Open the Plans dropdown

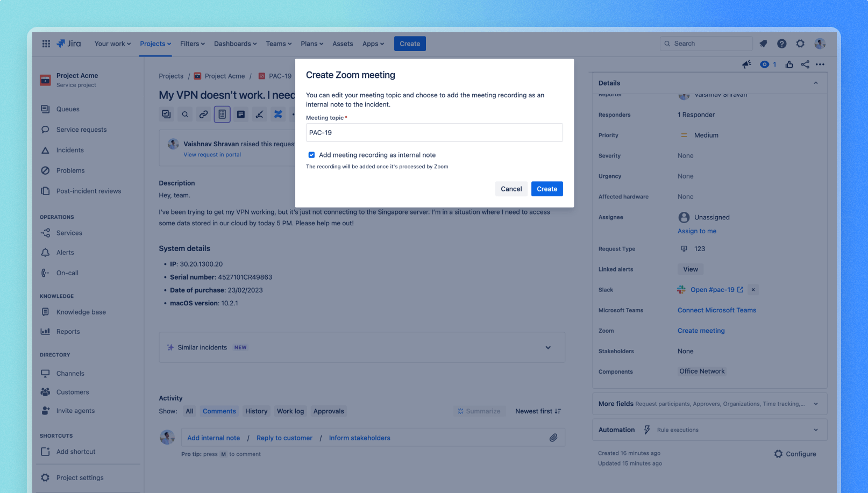pyautogui.click(x=312, y=44)
